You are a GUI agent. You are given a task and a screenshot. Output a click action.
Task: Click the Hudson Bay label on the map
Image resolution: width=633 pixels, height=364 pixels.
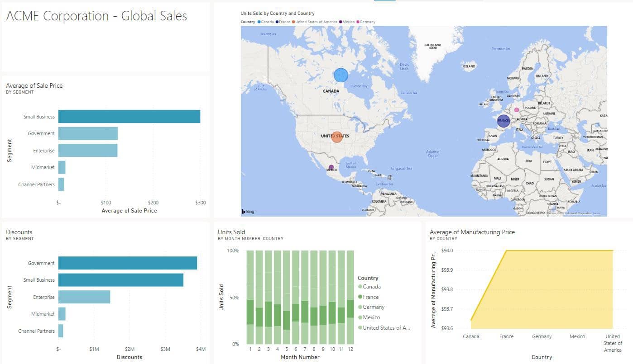359,86
